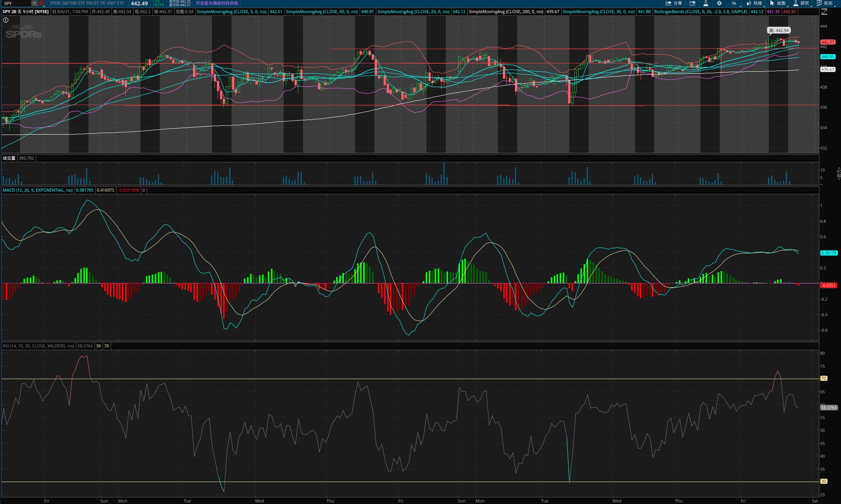Click the SPY symbol input field
The width and height of the screenshot is (841, 504).
[x=16, y=3]
